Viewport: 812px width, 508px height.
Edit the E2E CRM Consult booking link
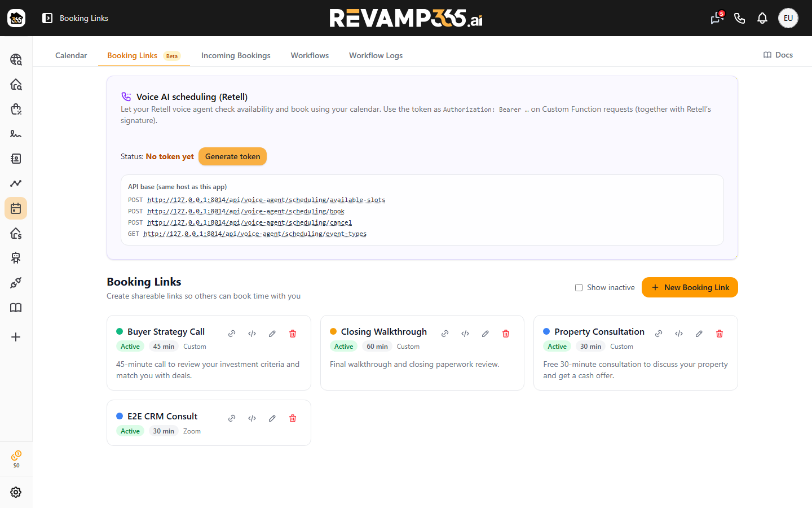[272, 418]
